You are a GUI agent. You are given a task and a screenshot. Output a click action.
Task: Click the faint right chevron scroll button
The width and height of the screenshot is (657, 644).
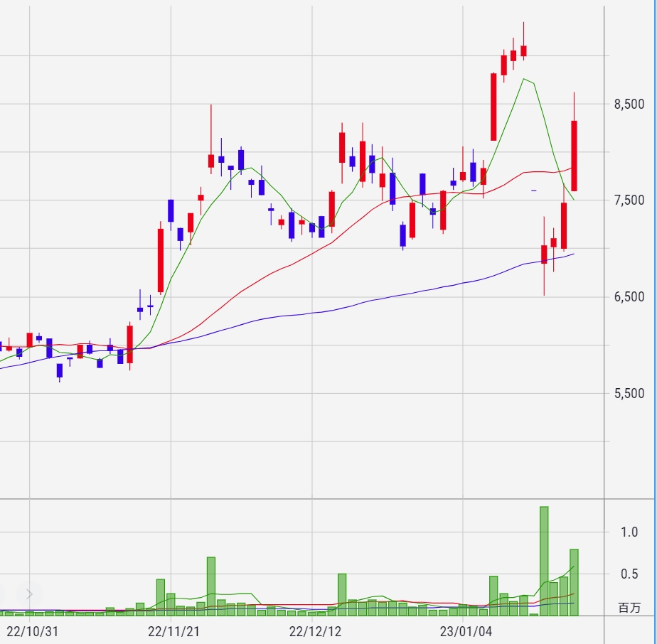[x=29, y=594]
